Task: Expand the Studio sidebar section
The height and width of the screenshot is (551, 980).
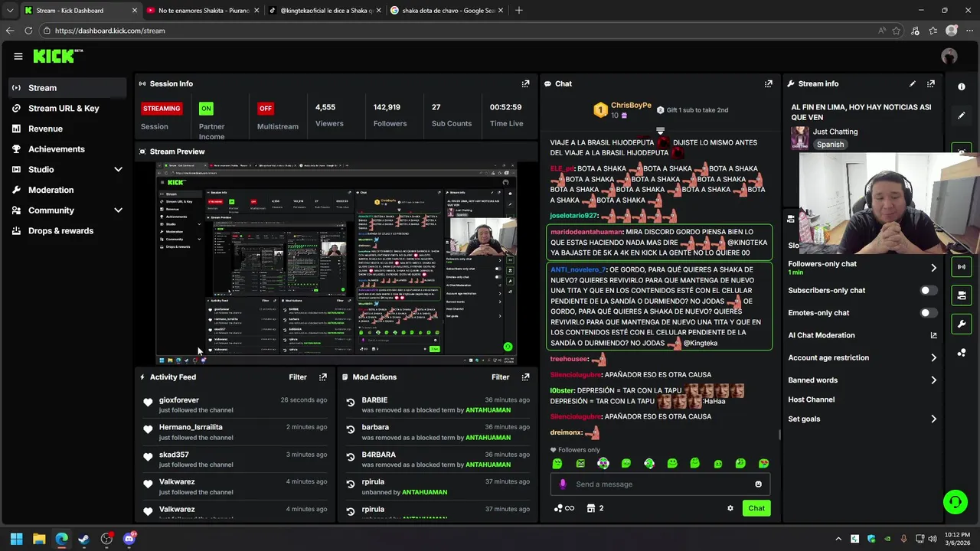Action: tap(118, 170)
